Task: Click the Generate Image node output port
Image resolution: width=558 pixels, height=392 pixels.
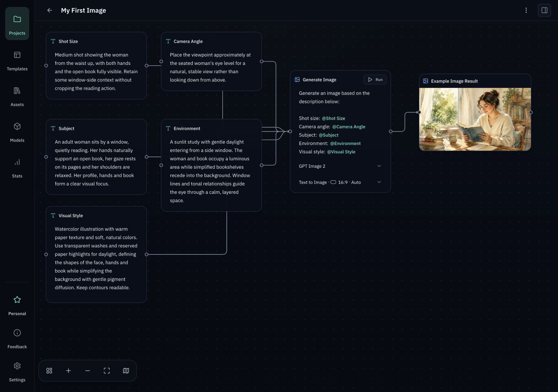Action: click(x=391, y=132)
